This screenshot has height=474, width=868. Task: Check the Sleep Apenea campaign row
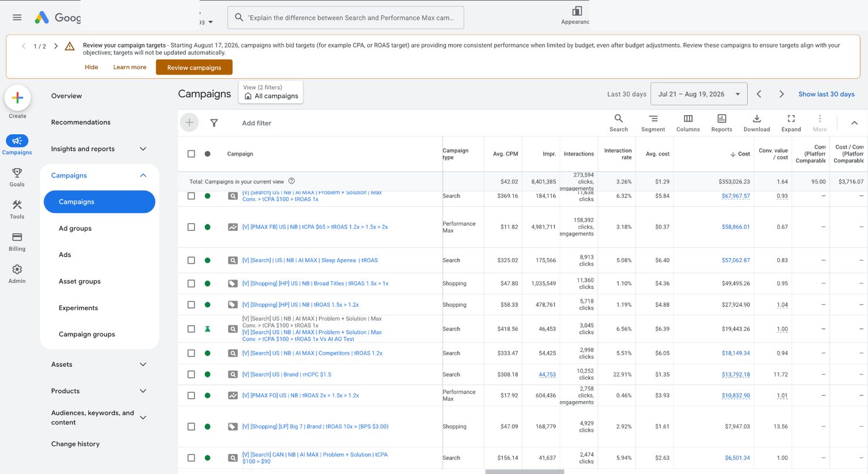pyautogui.click(x=191, y=260)
